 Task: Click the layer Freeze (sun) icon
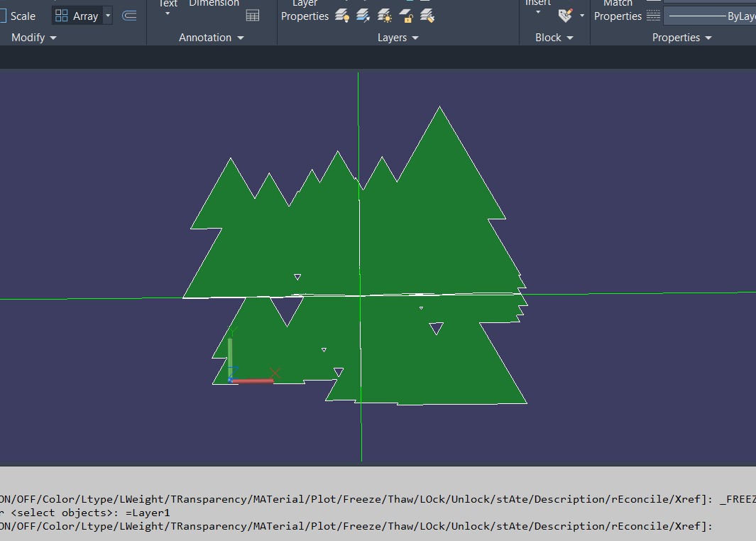pos(385,15)
